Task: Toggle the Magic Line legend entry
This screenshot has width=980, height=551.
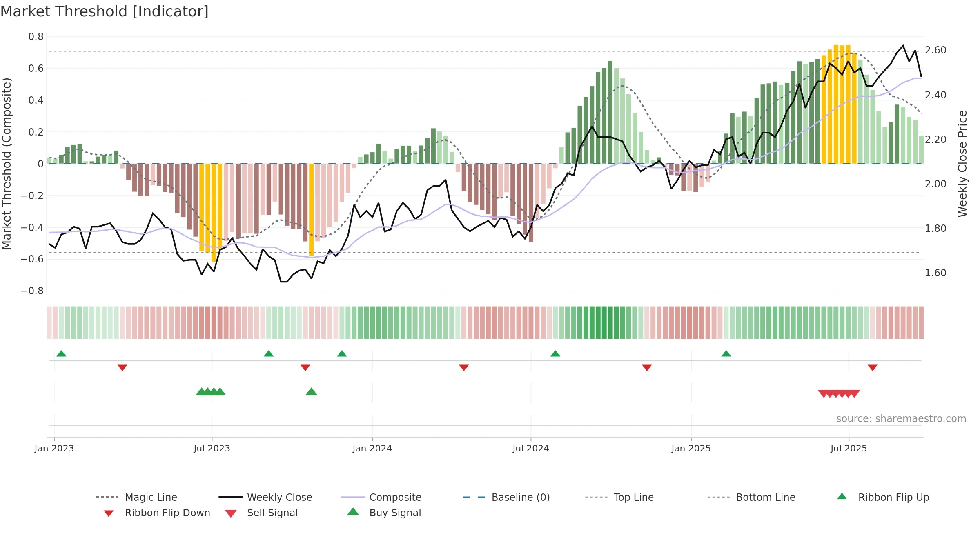Action: (137, 497)
